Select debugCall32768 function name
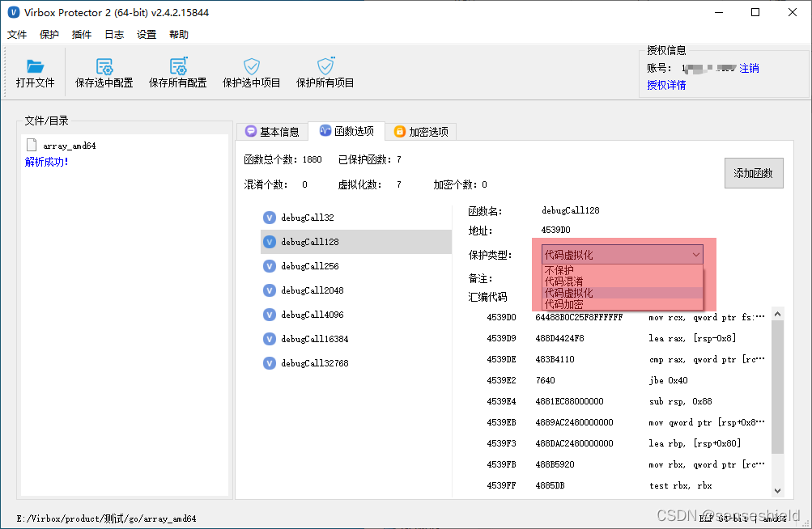This screenshot has height=529, width=812. coord(315,364)
